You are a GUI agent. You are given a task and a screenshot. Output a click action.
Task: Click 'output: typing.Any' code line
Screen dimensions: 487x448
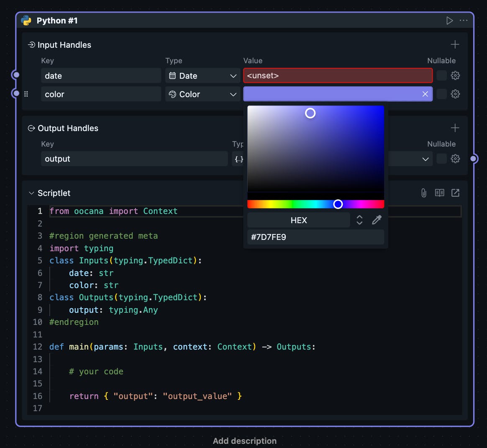pos(113,310)
